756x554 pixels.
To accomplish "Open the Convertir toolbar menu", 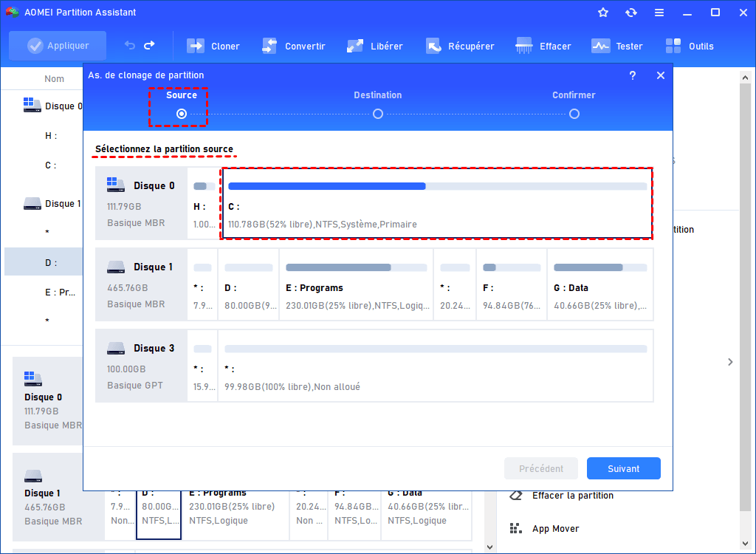I will (294, 47).
